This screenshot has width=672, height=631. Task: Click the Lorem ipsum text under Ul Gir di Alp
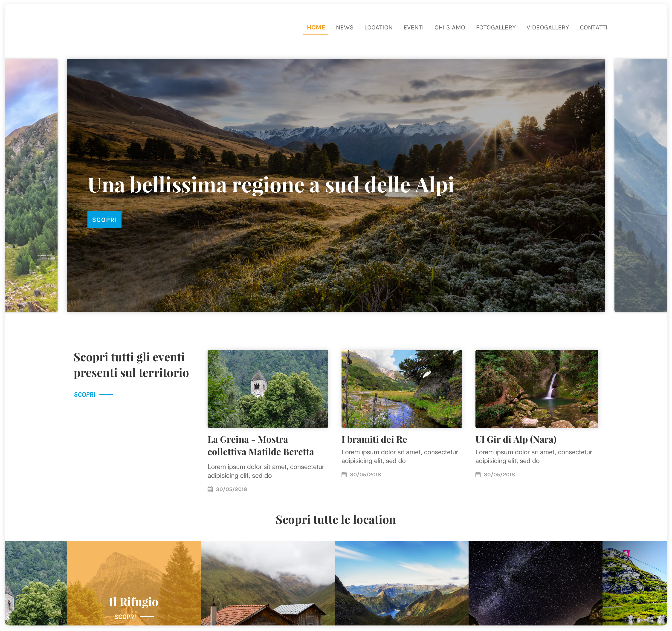click(x=534, y=456)
